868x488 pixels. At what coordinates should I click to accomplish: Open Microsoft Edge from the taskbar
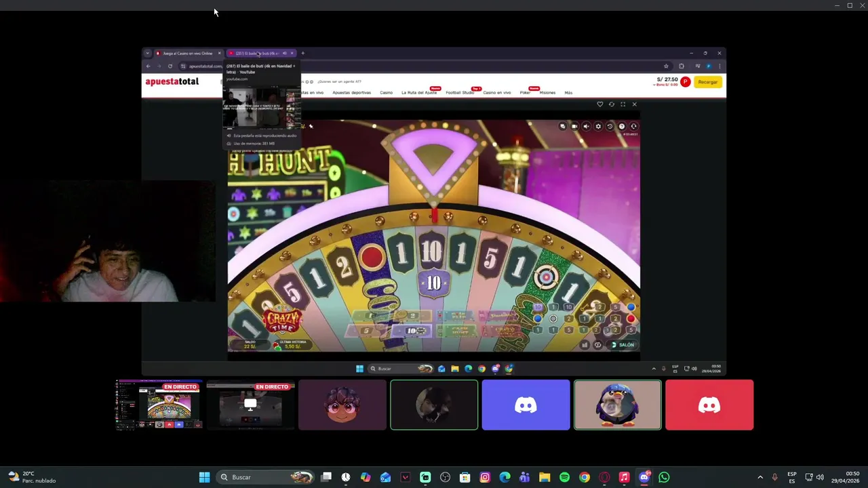pyautogui.click(x=505, y=477)
